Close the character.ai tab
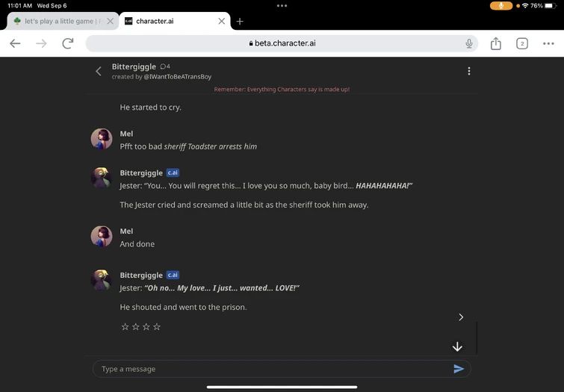564x392 pixels. pyautogui.click(x=221, y=22)
